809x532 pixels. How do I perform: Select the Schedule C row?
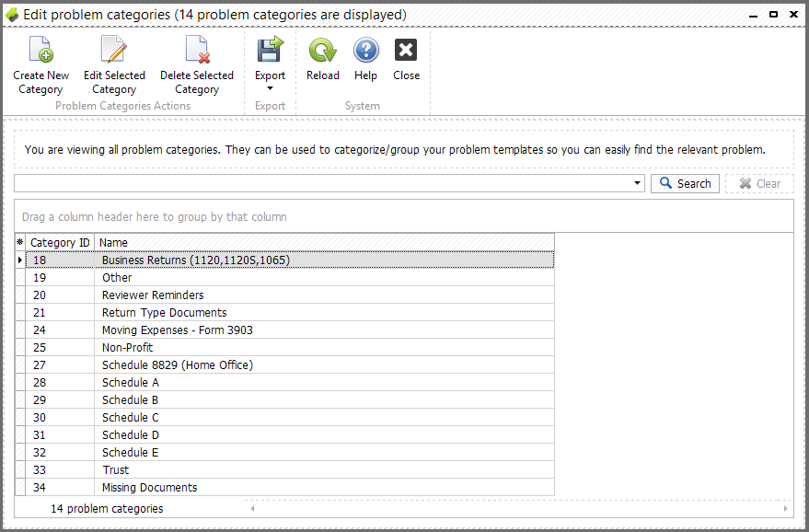point(289,418)
